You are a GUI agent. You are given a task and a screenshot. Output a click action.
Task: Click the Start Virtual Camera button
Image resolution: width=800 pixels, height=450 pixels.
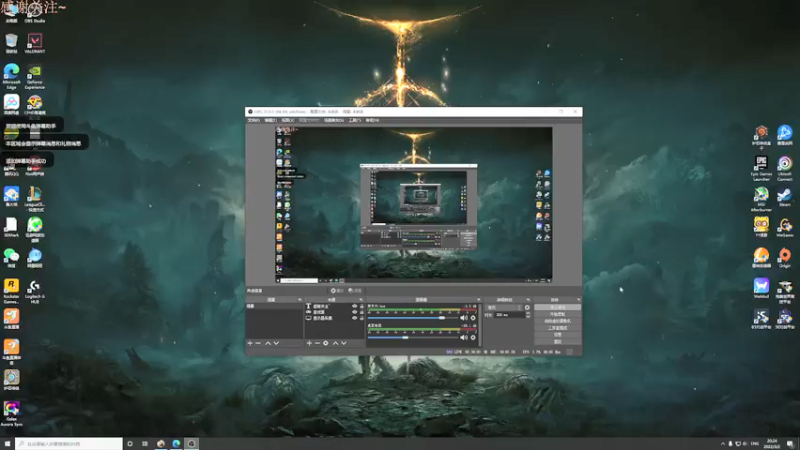[x=557, y=321]
